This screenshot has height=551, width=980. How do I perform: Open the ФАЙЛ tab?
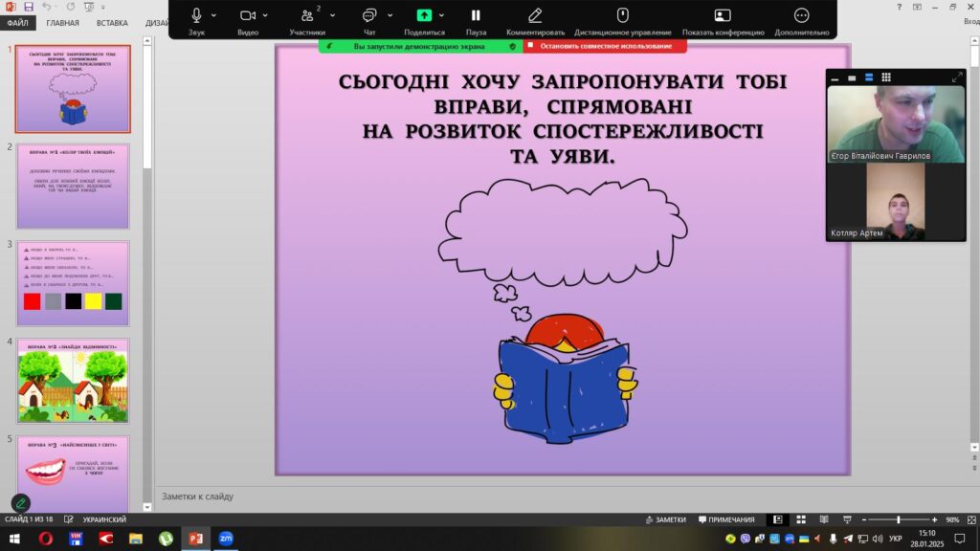coord(17,23)
